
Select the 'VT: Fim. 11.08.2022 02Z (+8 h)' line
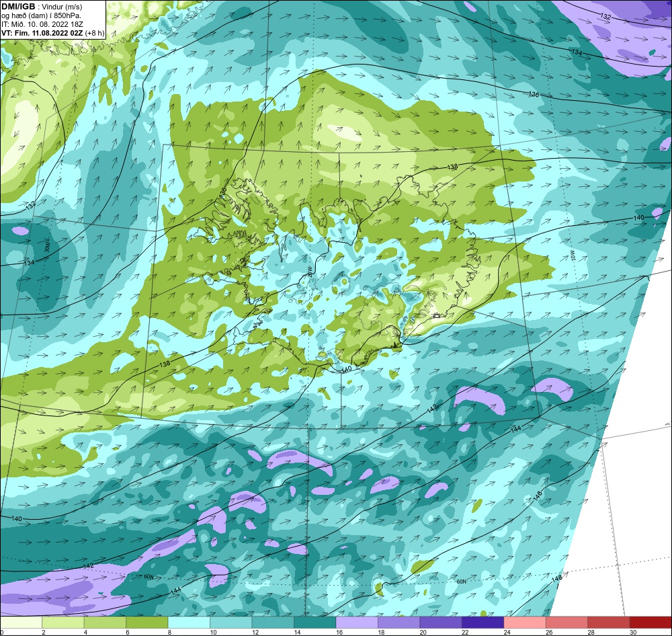pos(52,33)
